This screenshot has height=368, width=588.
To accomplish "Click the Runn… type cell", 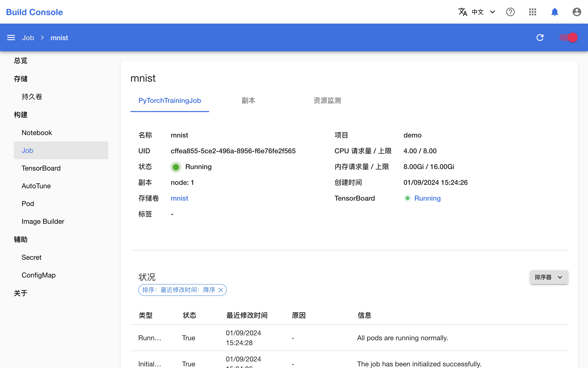I will [150, 338].
